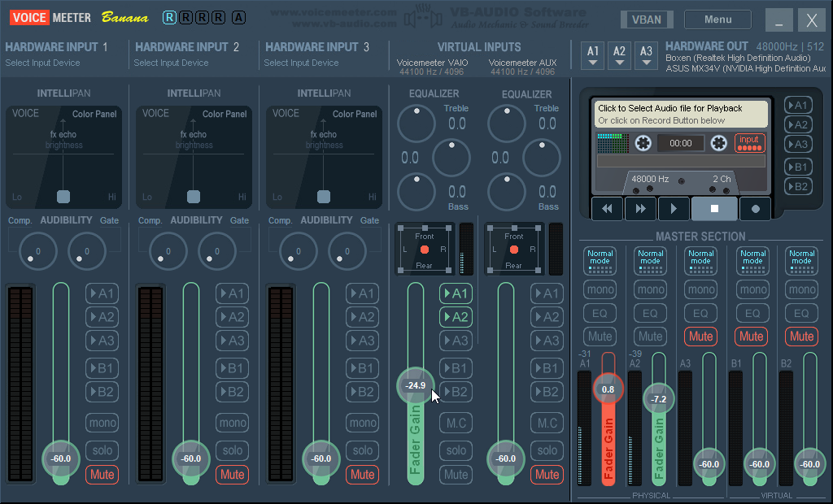The image size is (833, 504).
Task: Mute Hardware Input 1
Action: [x=102, y=475]
